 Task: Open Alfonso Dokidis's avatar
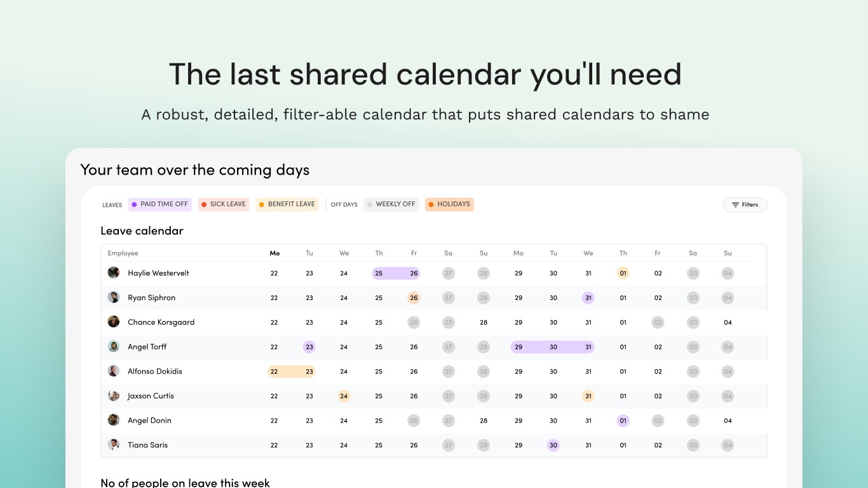point(114,371)
